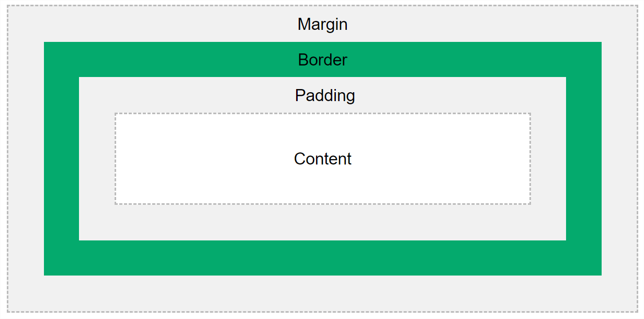Image resolution: width=644 pixels, height=319 pixels.
Task: Click the "Content" text label
Action: point(322,158)
